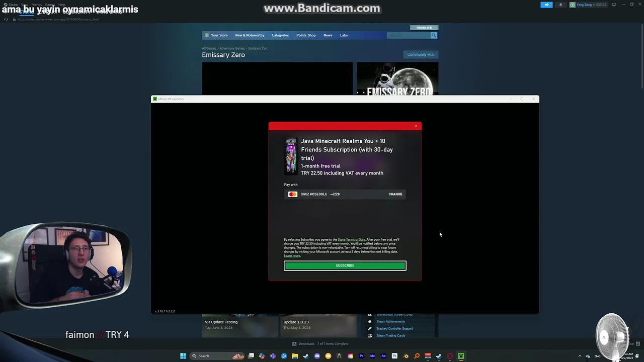
Task: Open Categories menu in Steam store
Action: pyautogui.click(x=280, y=35)
